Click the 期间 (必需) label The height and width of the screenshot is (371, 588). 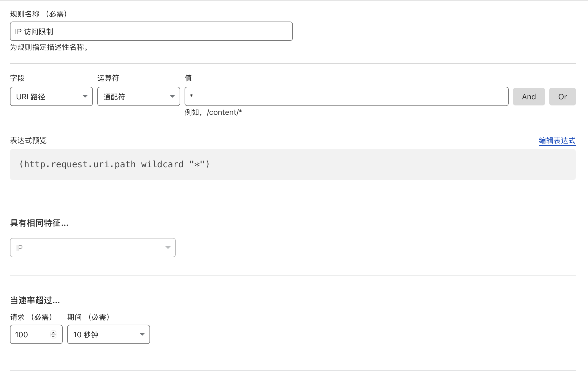click(x=88, y=317)
